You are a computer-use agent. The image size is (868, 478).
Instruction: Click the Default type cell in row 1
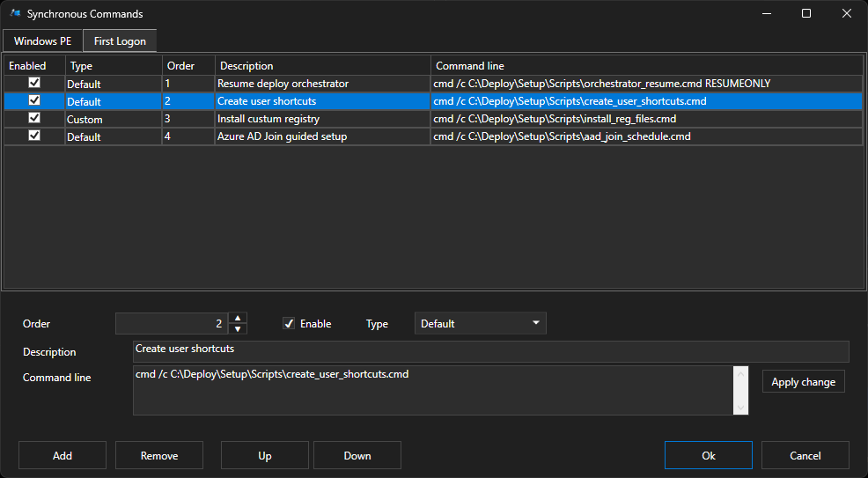[x=114, y=84]
